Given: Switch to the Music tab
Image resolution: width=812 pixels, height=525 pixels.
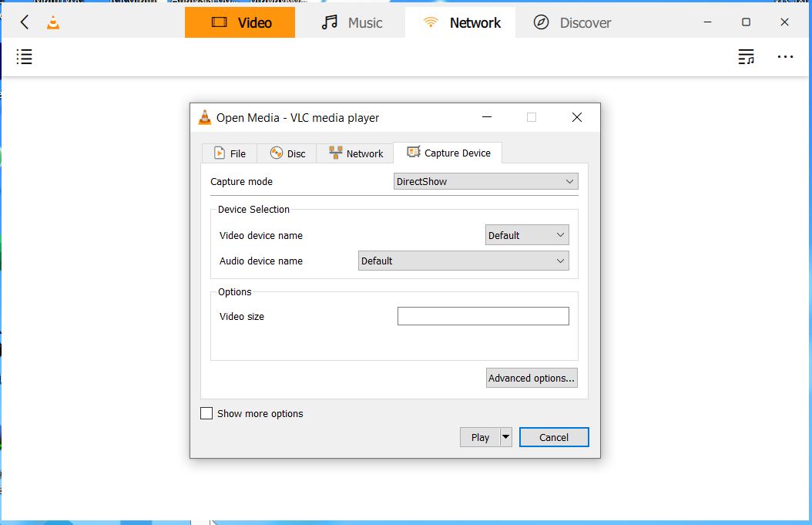Looking at the screenshot, I should [351, 22].
